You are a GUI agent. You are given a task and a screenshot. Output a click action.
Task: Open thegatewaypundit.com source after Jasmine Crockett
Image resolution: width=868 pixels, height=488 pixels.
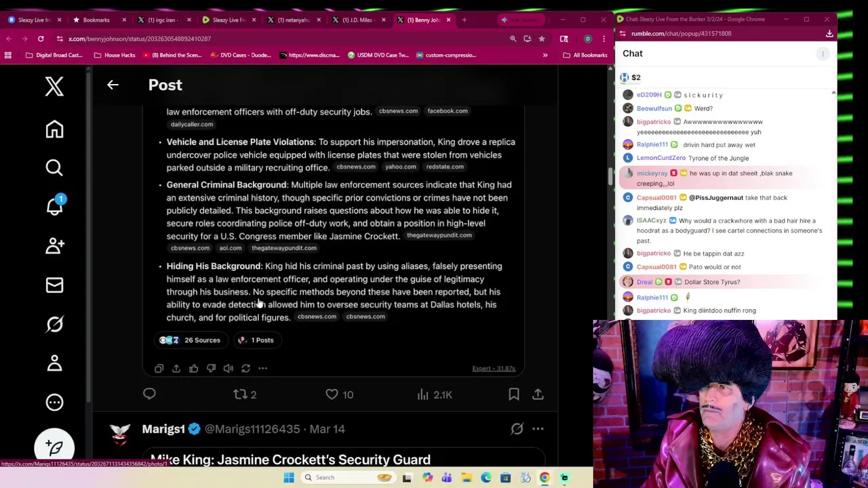[439, 235]
